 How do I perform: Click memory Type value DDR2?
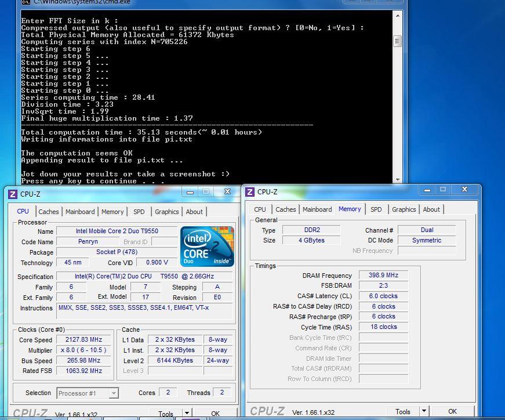(312, 230)
